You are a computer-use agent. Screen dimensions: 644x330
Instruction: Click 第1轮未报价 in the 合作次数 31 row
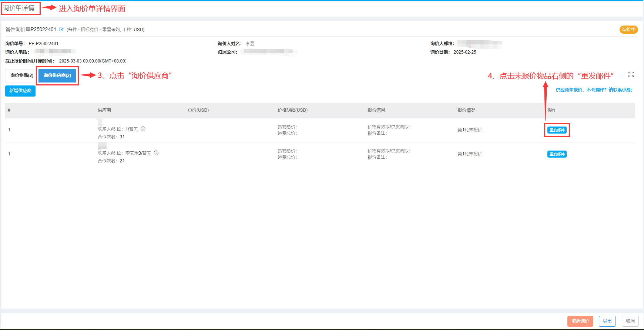pos(470,130)
